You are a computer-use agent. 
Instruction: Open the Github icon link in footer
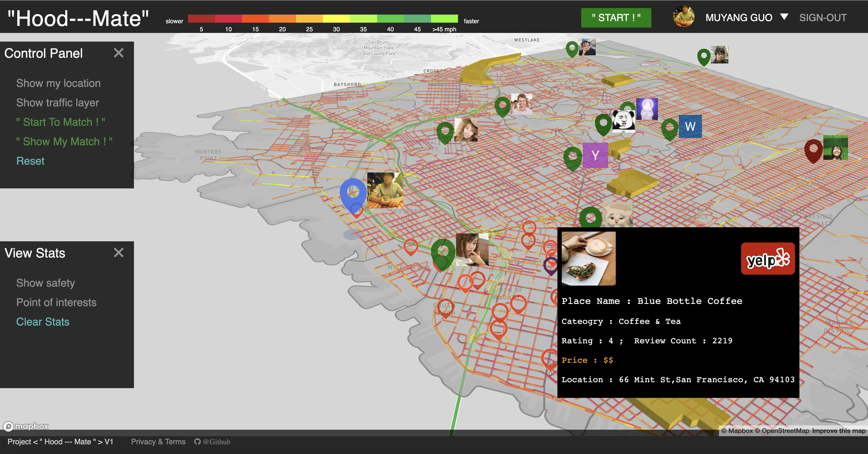197,442
